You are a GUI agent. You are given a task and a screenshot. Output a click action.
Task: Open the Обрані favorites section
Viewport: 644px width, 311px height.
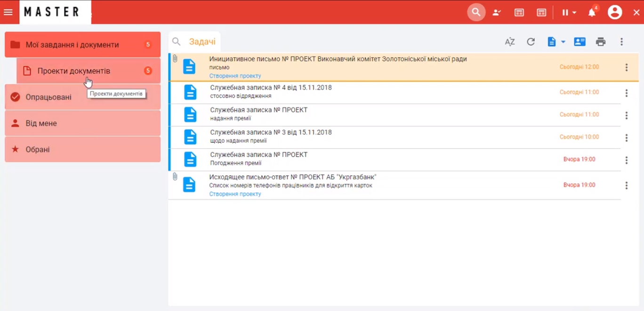pos(82,149)
